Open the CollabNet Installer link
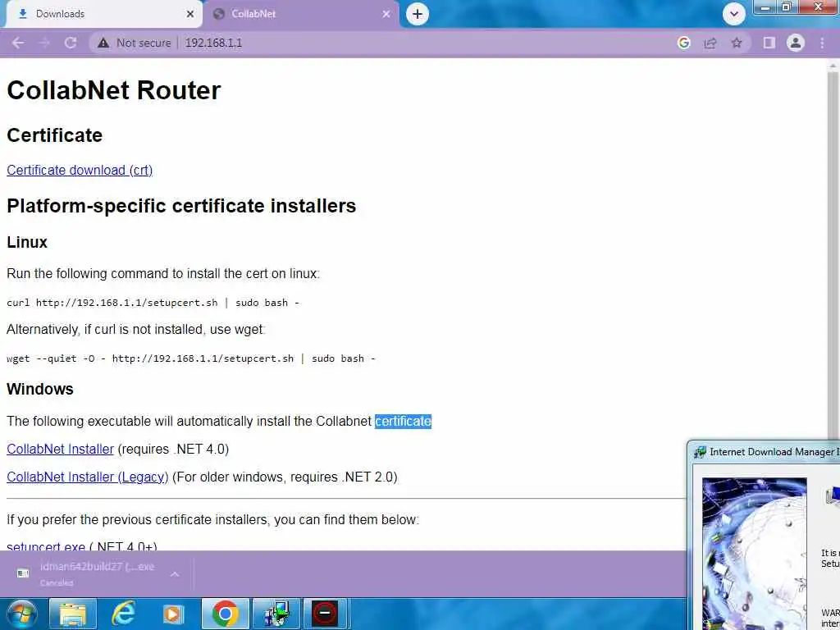840x630 pixels. click(61, 449)
